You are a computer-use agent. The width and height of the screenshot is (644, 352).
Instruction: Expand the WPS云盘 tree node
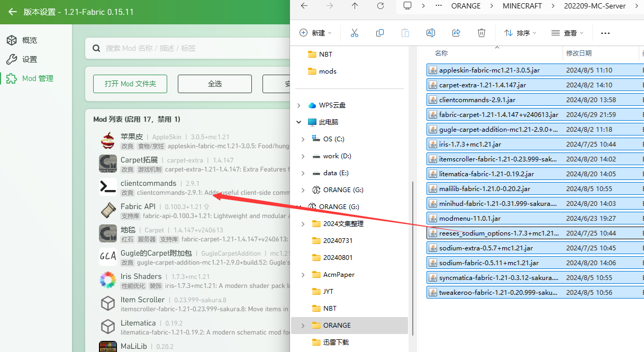(x=300, y=105)
